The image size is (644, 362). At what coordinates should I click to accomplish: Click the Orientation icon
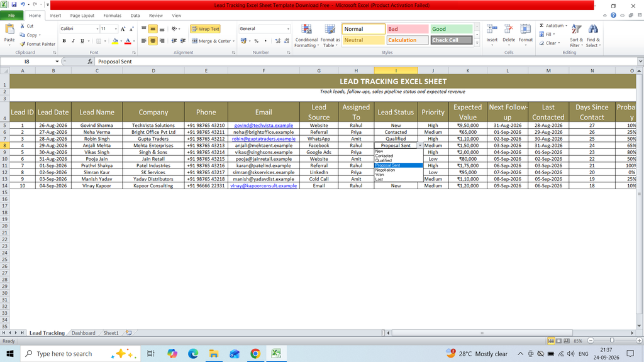tap(175, 29)
